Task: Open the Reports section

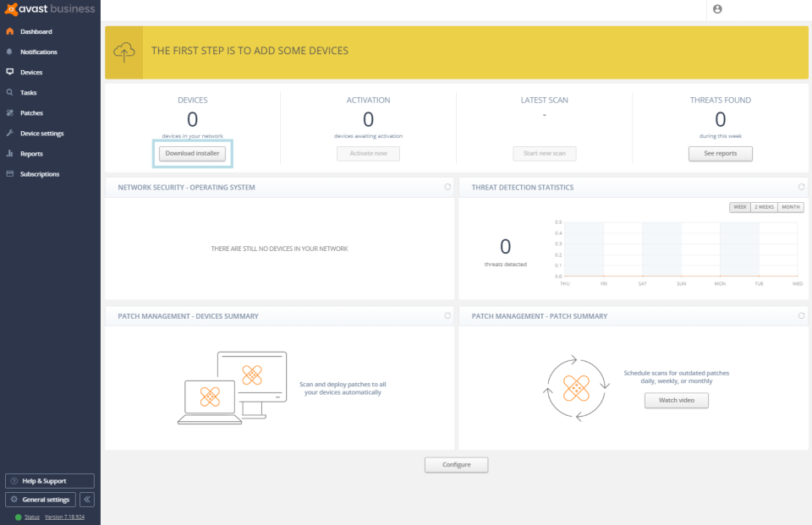Action: point(10,153)
